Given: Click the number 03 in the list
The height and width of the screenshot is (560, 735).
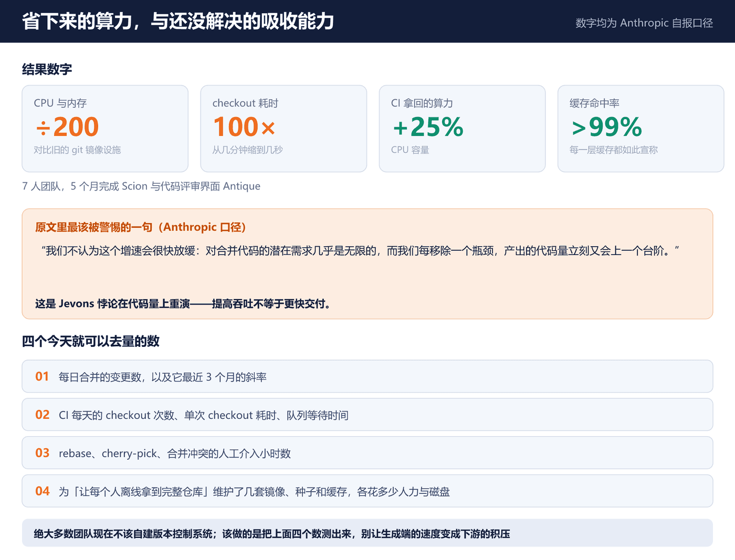Looking at the screenshot, I should tap(42, 453).
